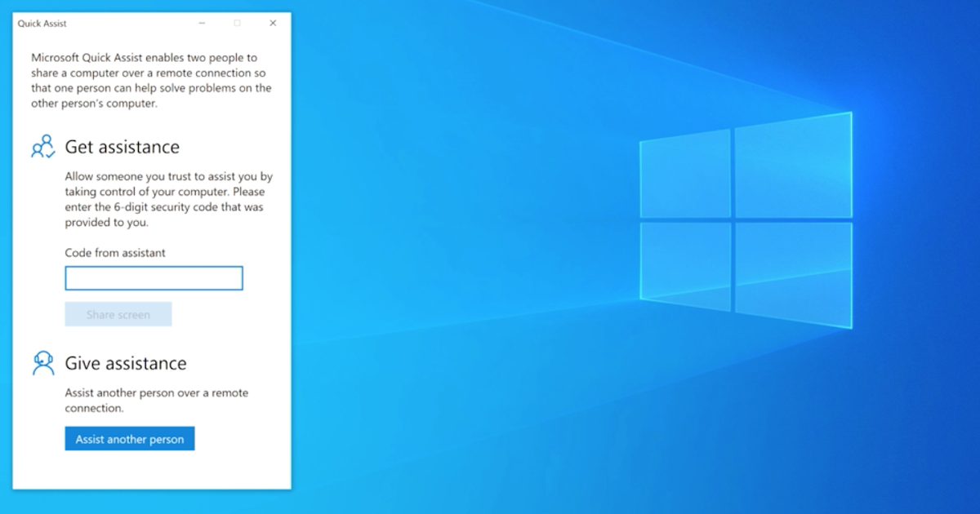Viewport: 980px width, 514px height.
Task: Click the Quick Assist title text
Action: (42, 24)
